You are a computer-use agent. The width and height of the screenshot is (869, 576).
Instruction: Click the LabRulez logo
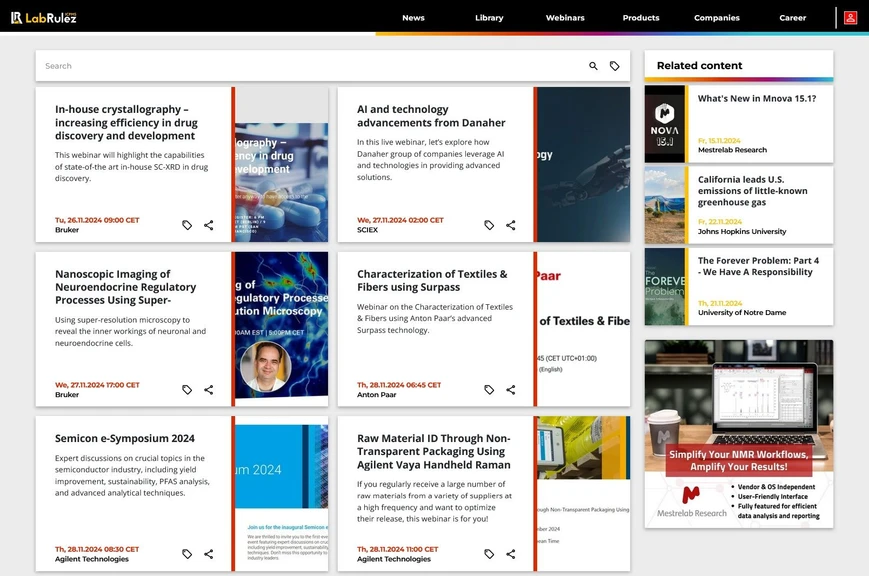tap(44, 18)
